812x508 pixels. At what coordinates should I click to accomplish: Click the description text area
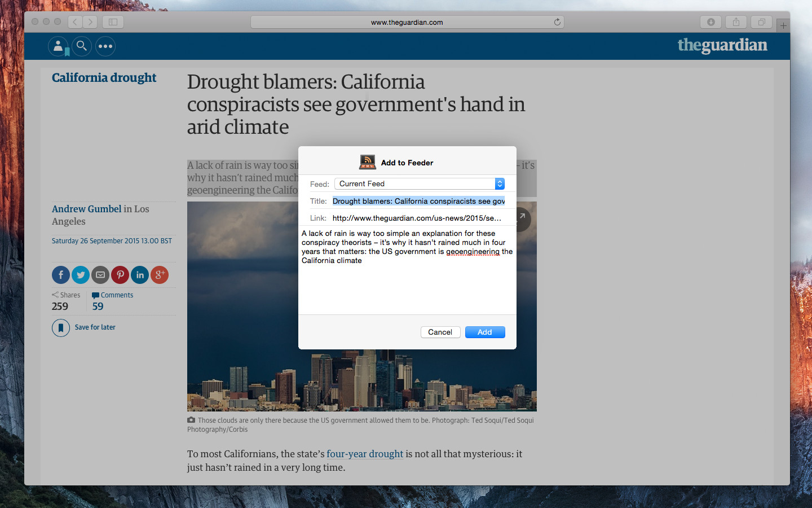coord(407,270)
